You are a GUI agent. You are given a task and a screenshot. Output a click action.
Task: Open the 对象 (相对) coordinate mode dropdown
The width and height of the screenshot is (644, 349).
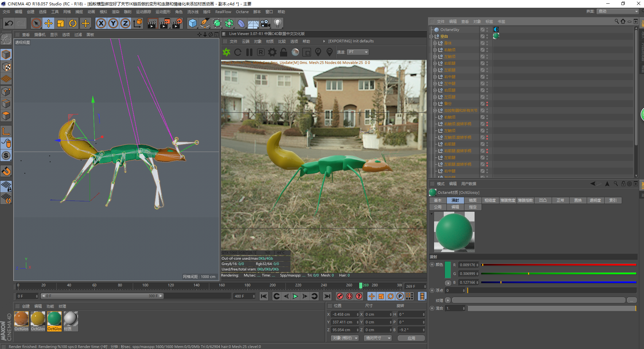344,338
